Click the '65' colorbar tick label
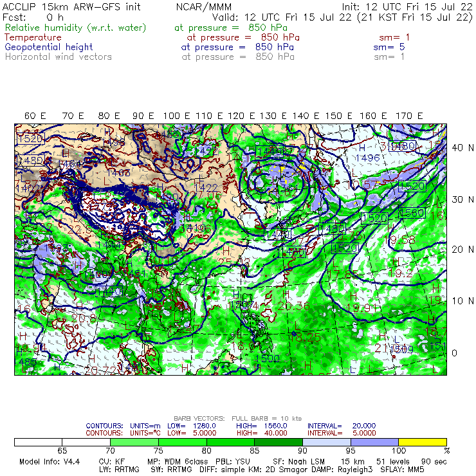 (x=62, y=450)
